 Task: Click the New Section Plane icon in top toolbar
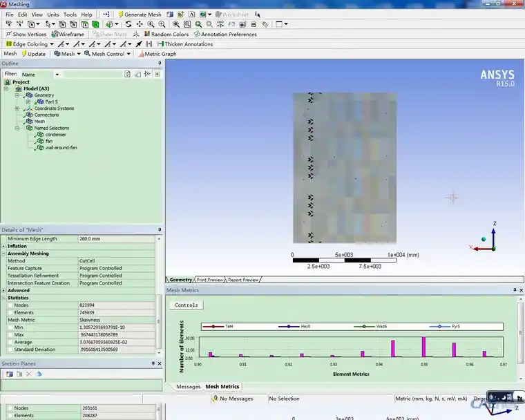point(170,15)
